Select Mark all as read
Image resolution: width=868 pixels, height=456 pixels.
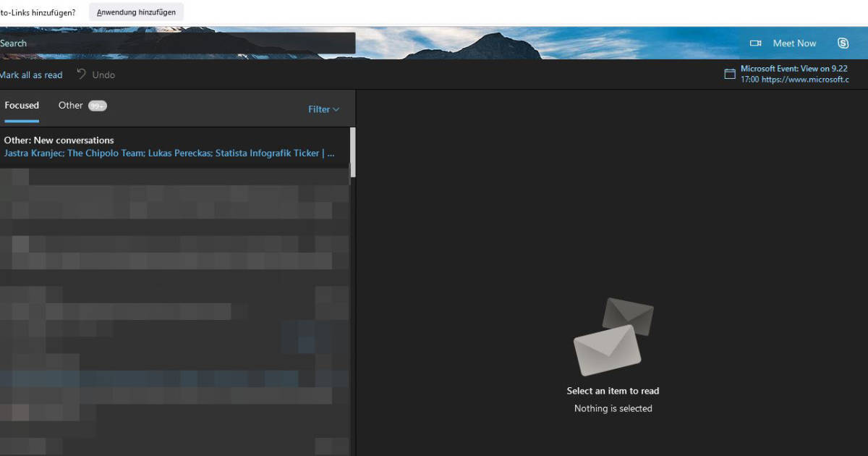pos(31,75)
